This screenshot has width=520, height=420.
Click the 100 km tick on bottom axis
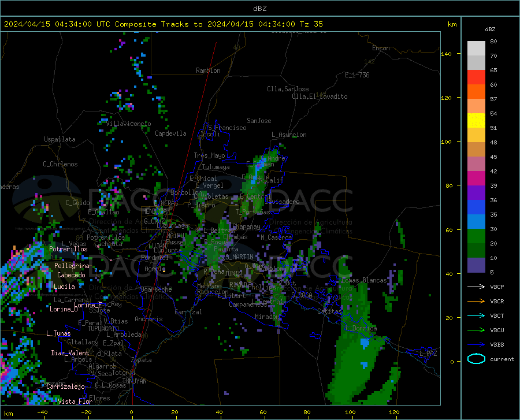(351, 412)
